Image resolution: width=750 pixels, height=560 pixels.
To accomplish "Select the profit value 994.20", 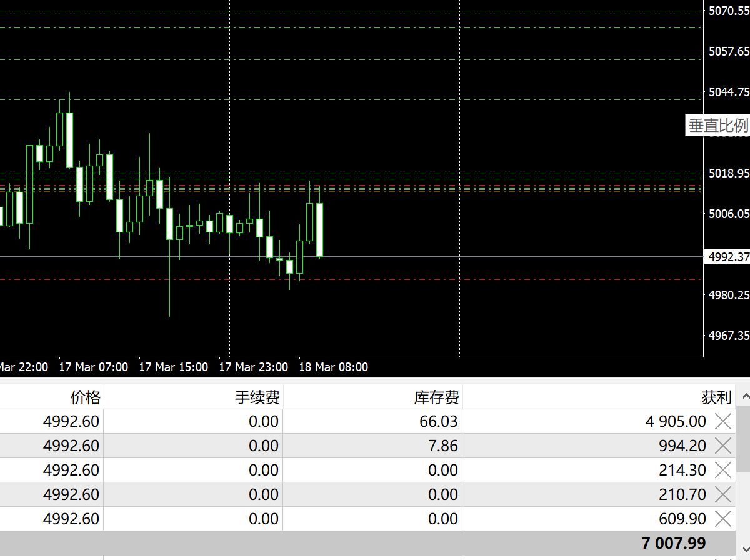I will (682, 446).
